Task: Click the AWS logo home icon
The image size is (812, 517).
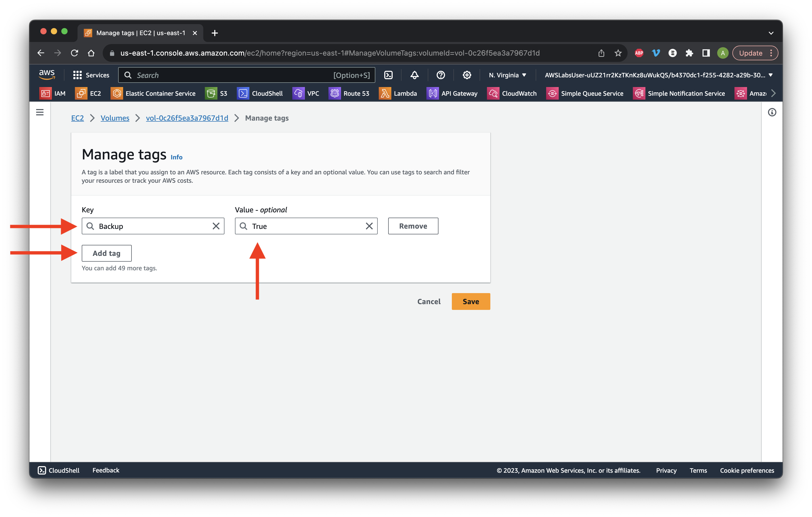Action: pos(47,74)
